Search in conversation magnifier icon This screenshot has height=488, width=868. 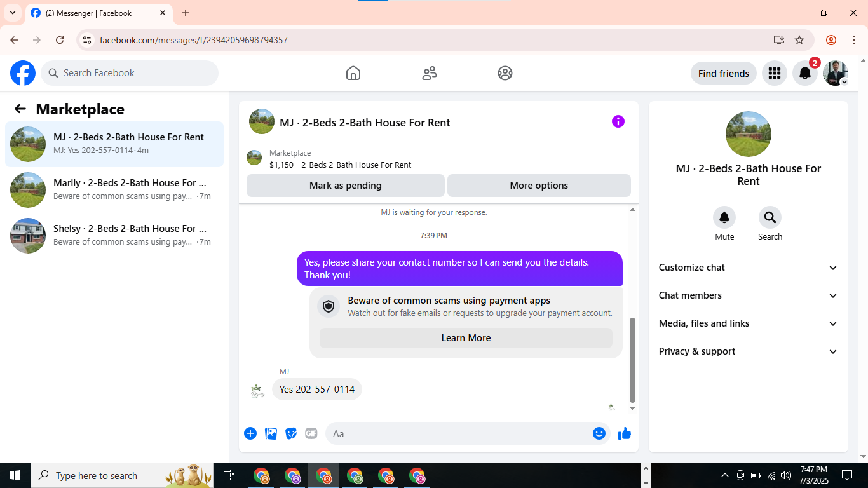(770, 218)
